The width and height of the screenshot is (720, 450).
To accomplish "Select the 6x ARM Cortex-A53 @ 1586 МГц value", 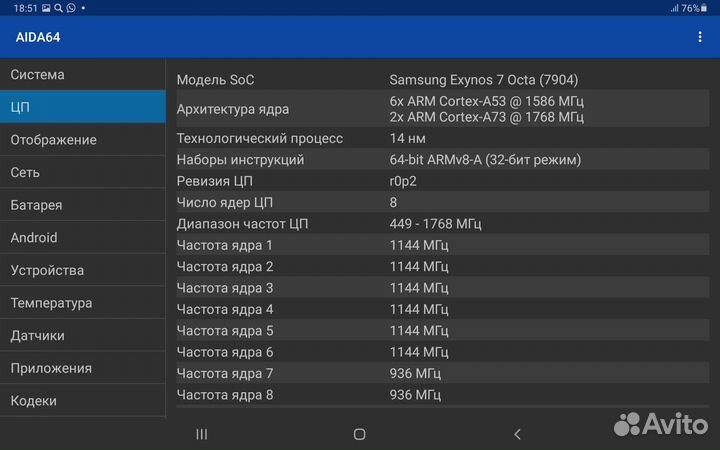I will [487, 101].
